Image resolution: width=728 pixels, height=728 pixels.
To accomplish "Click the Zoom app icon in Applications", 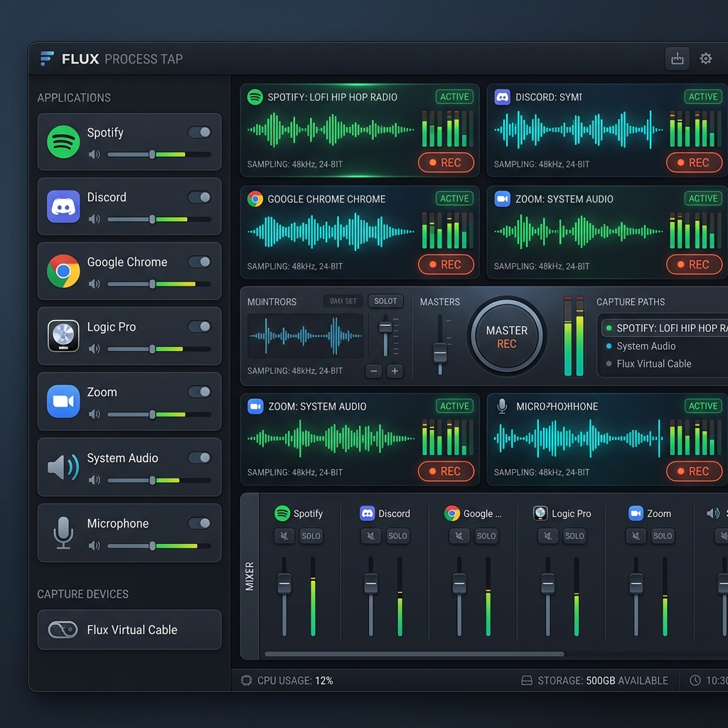I will (63, 401).
